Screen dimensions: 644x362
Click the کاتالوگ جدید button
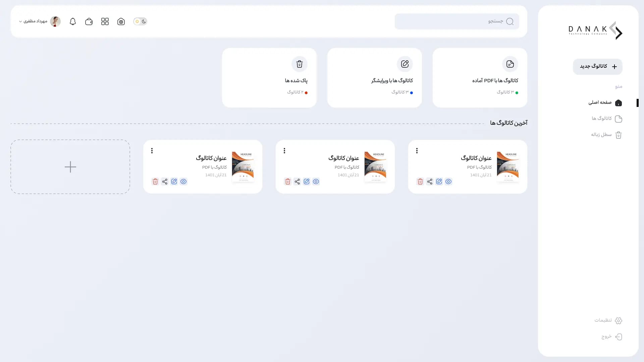598,66
